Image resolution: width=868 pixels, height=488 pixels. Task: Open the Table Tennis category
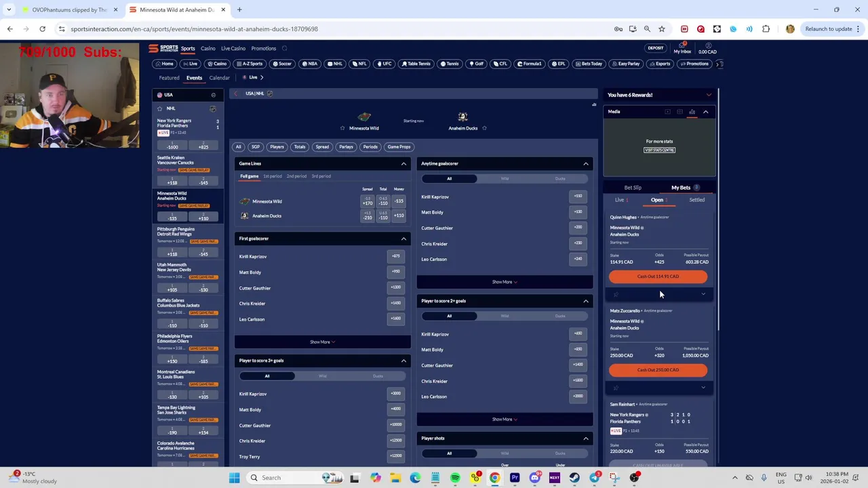point(416,64)
